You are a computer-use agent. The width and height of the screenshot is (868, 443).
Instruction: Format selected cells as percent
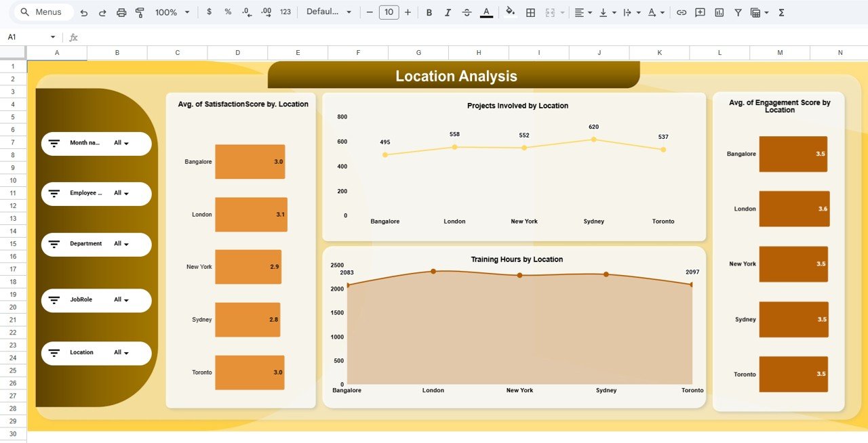point(228,12)
